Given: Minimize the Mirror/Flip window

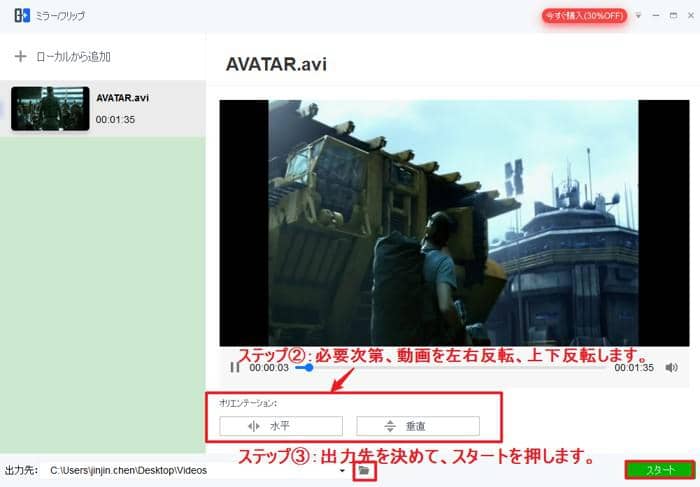Looking at the screenshot, I should pyautogui.click(x=656, y=16).
